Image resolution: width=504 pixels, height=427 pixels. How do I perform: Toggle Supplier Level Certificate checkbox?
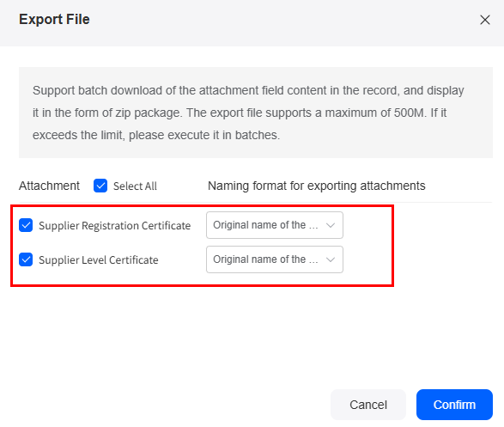tap(26, 259)
